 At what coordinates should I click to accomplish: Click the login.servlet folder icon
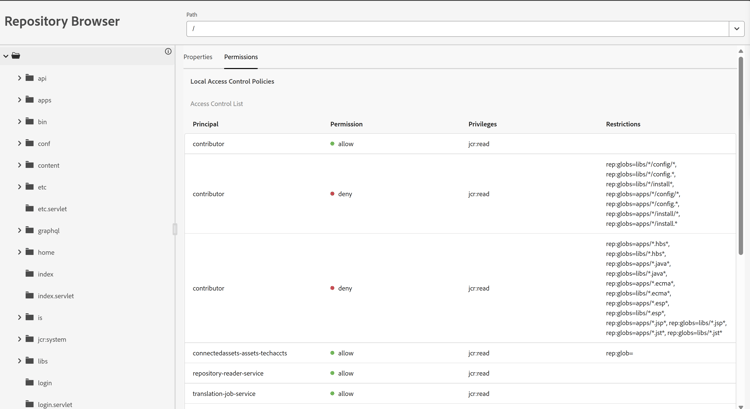[30, 404]
